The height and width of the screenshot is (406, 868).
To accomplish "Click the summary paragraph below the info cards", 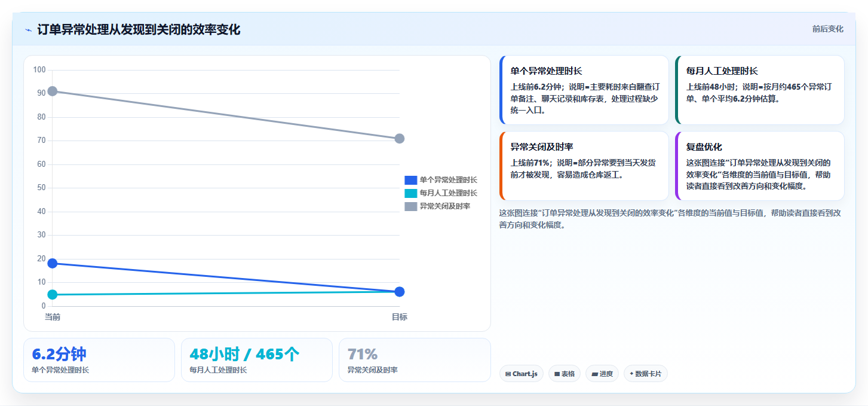I will [x=671, y=219].
